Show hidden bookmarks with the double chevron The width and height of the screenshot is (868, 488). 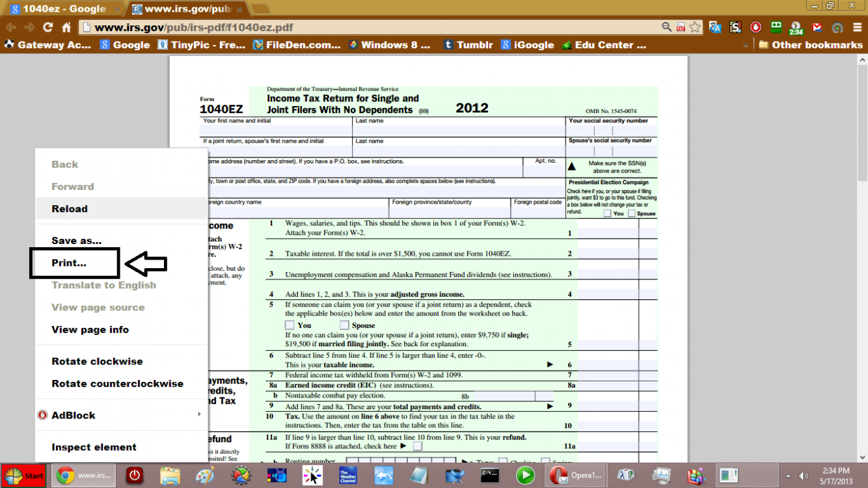click(745, 45)
